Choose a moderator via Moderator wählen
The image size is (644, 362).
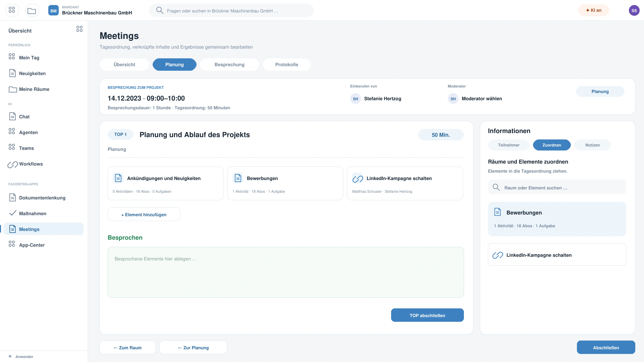475,99
